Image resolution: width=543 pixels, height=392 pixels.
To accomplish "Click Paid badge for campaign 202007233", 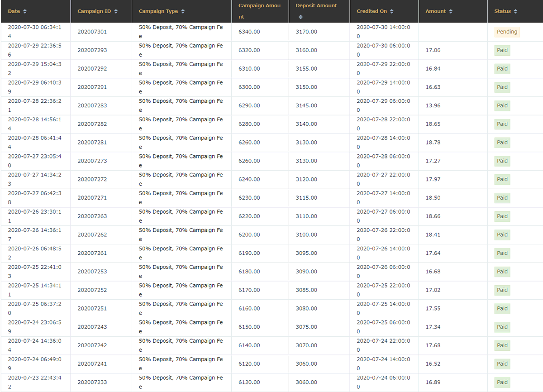I will [502, 382].
